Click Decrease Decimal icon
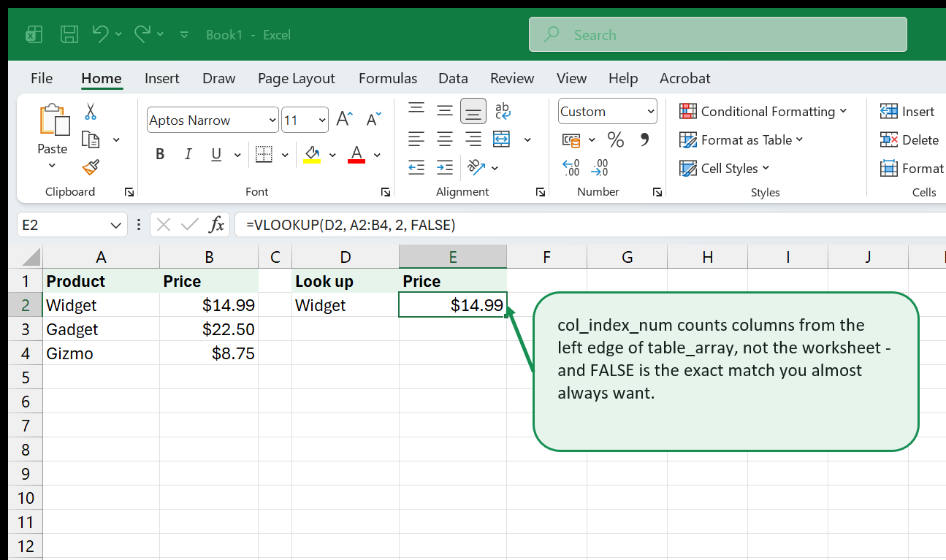 (x=600, y=168)
